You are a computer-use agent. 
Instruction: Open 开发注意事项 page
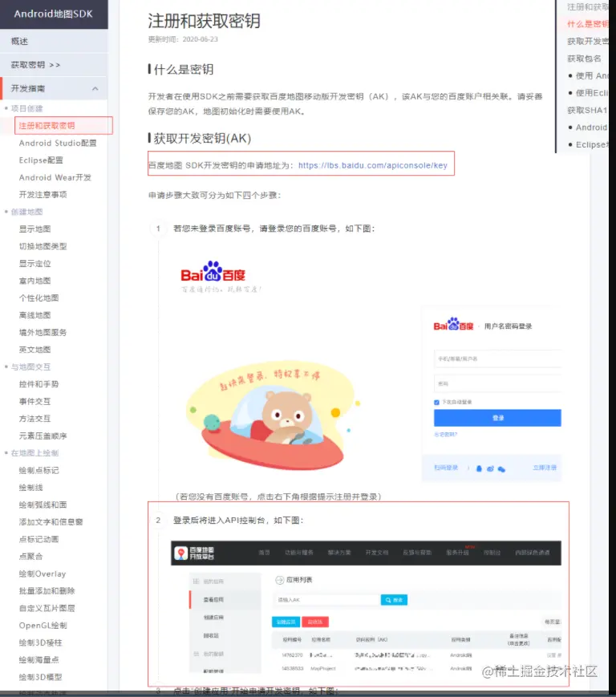click(x=43, y=195)
